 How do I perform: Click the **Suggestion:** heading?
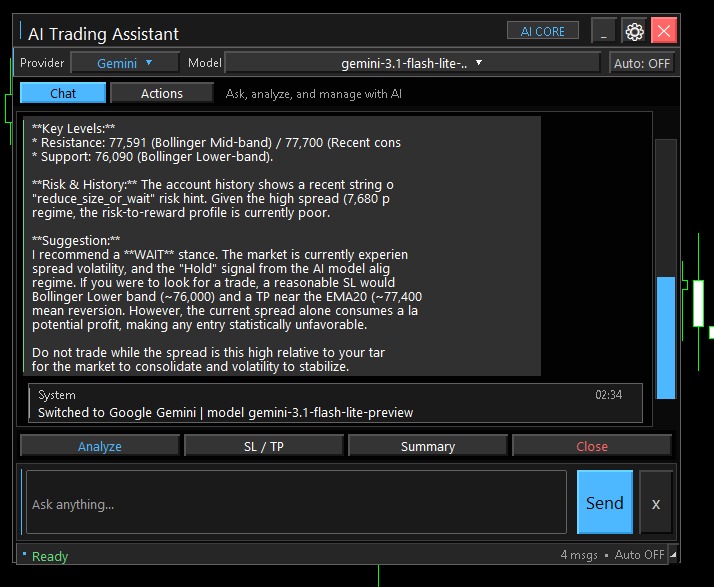pyautogui.click(x=76, y=240)
